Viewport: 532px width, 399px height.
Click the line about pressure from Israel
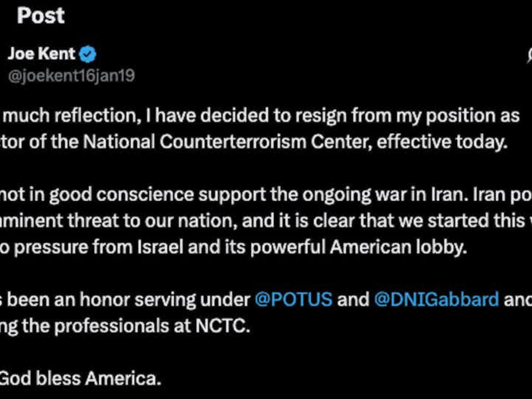coord(233,247)
